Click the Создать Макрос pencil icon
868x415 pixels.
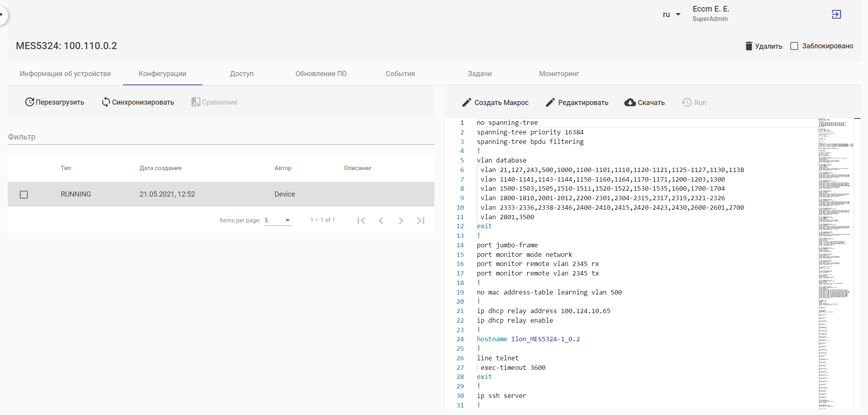pos(467,103)
